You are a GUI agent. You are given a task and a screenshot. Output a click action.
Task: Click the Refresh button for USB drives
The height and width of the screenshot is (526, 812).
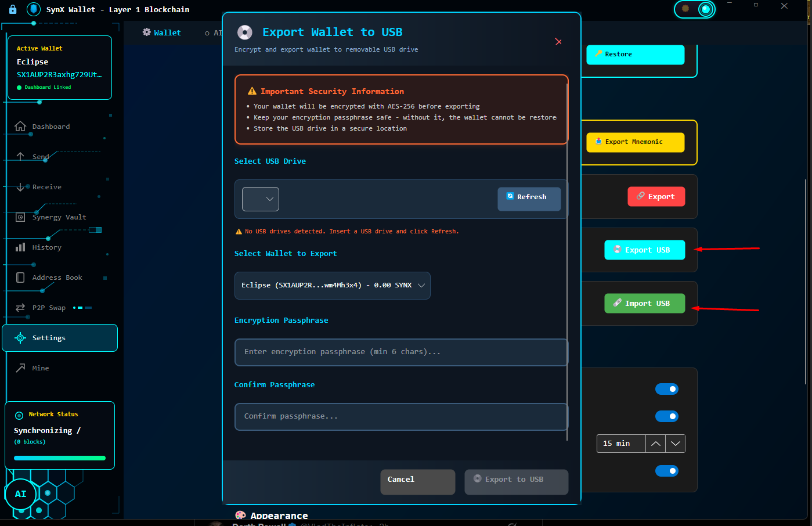pyautogui.click(x=529, y=199)
